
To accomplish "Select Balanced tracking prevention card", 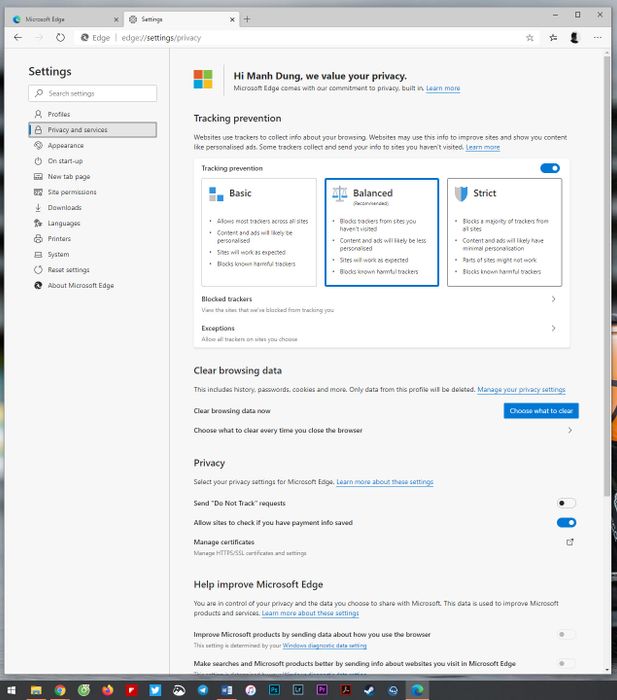I will (x=382, y=232).
